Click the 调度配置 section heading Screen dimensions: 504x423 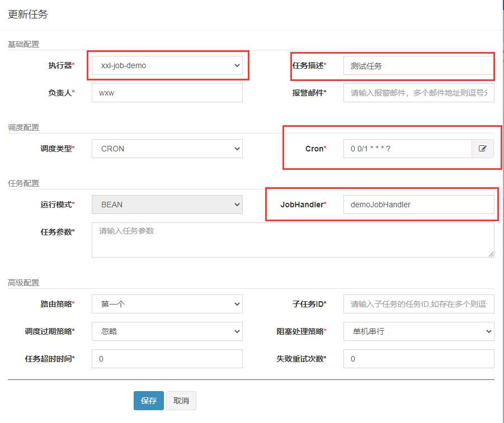tap(23, 127)
